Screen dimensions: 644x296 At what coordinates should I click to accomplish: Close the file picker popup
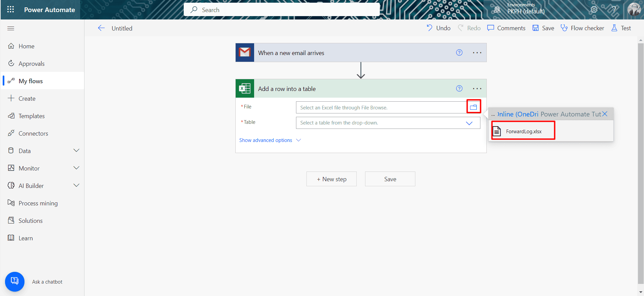click(x=605, y=114)
